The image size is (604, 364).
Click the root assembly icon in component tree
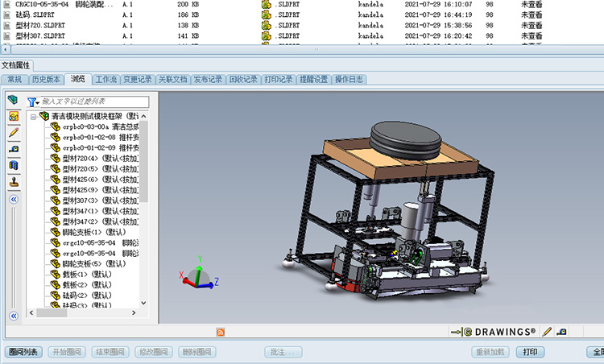click(44, 115)
